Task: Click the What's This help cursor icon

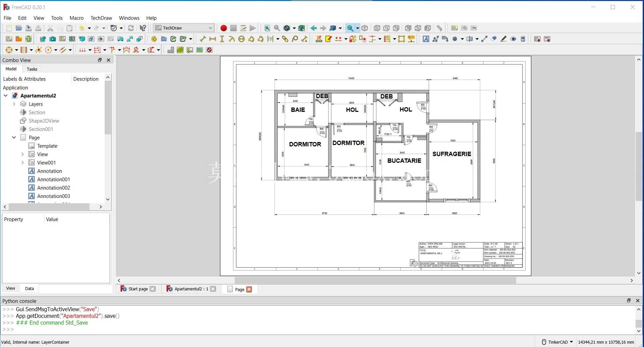Action: pos(143,28)
